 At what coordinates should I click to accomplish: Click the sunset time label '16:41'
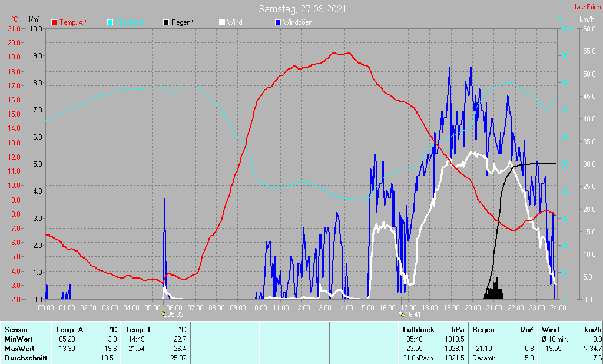point(413,315)
